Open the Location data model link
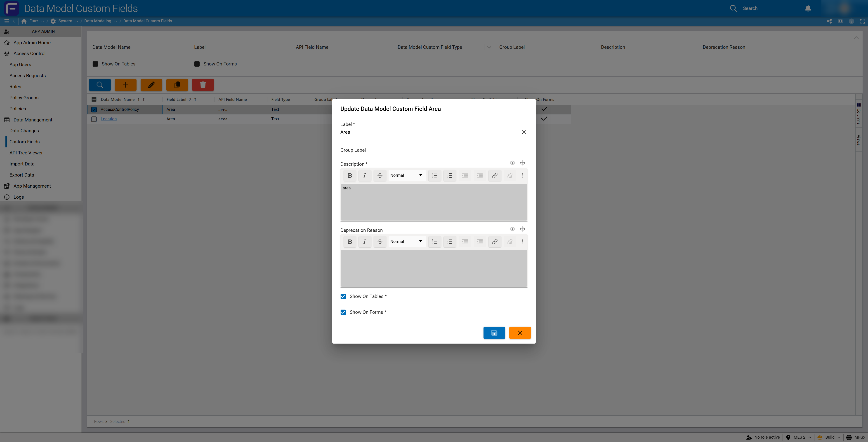This screenshot has width=868, height=442. (x=108, y=119)
